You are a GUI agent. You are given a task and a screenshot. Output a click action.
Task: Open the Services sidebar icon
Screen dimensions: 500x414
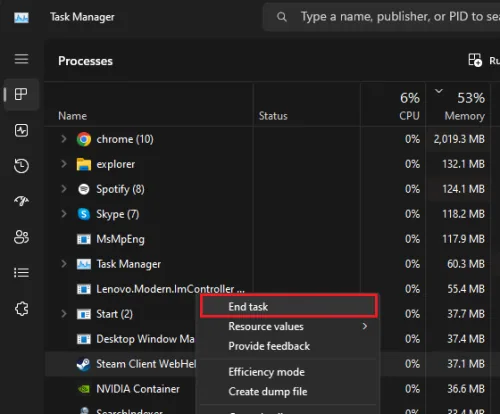pyautogui.click(x=22, y=309)
